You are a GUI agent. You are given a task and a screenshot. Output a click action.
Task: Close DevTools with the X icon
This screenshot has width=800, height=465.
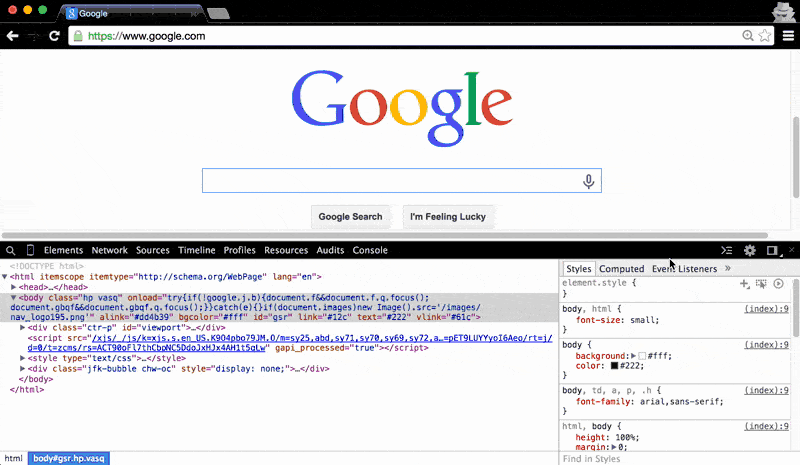click(791, 250)
